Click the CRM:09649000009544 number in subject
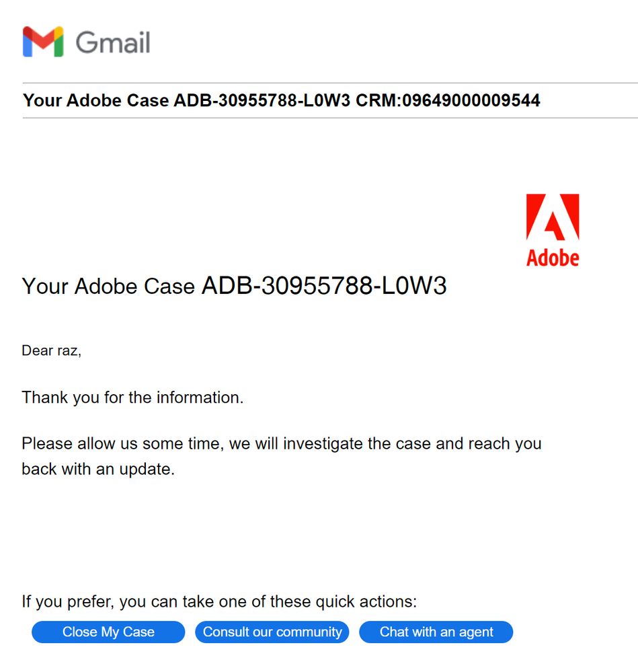 tap(448, 101)
